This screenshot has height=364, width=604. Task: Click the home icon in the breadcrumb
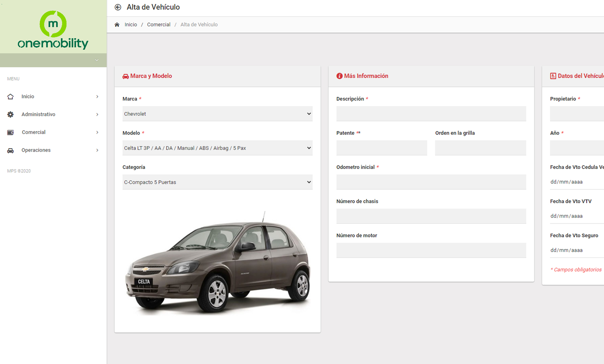(x=117, y=25)
